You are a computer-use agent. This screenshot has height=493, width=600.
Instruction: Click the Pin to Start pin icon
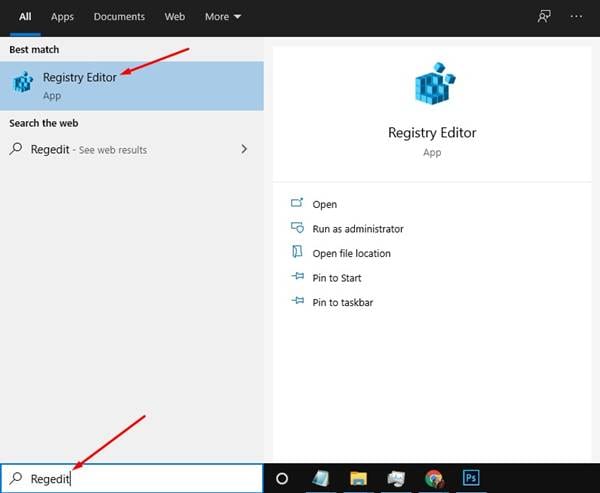click(298, 276)
